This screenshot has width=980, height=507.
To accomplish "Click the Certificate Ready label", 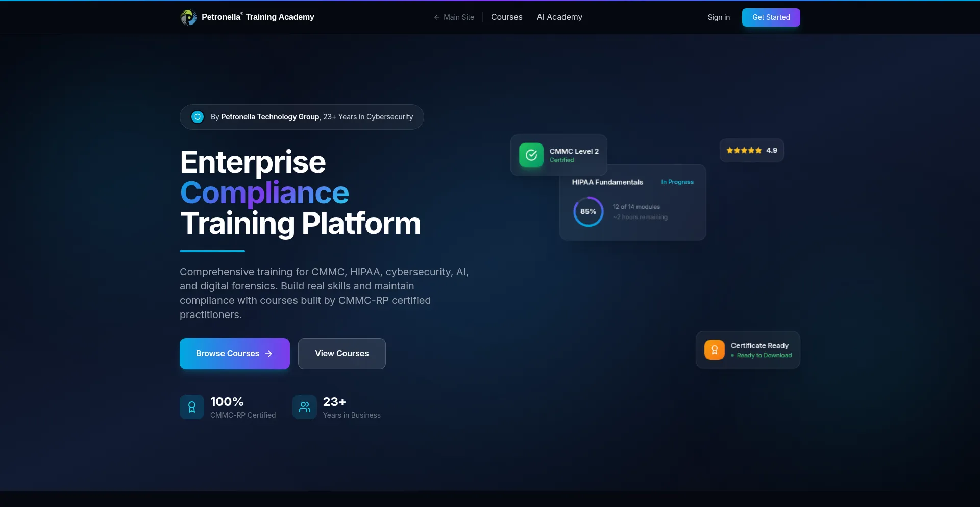I will coord(759,346).
